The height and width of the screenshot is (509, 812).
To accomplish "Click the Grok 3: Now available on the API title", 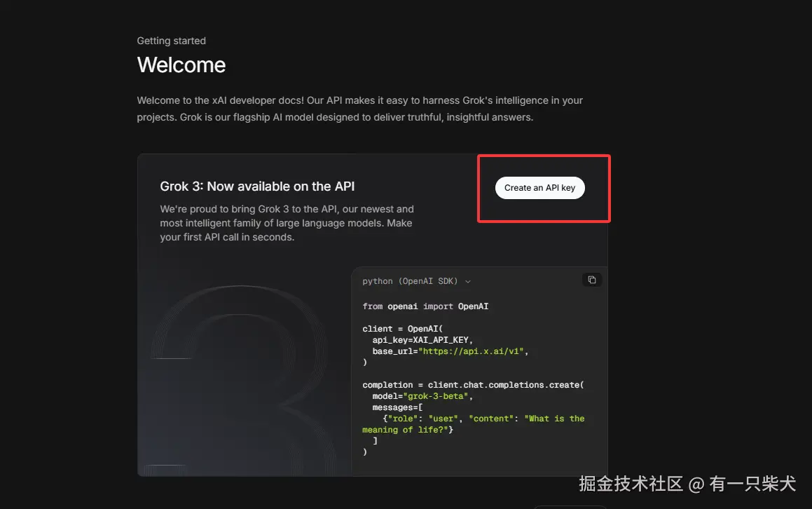I will point(257,186).
